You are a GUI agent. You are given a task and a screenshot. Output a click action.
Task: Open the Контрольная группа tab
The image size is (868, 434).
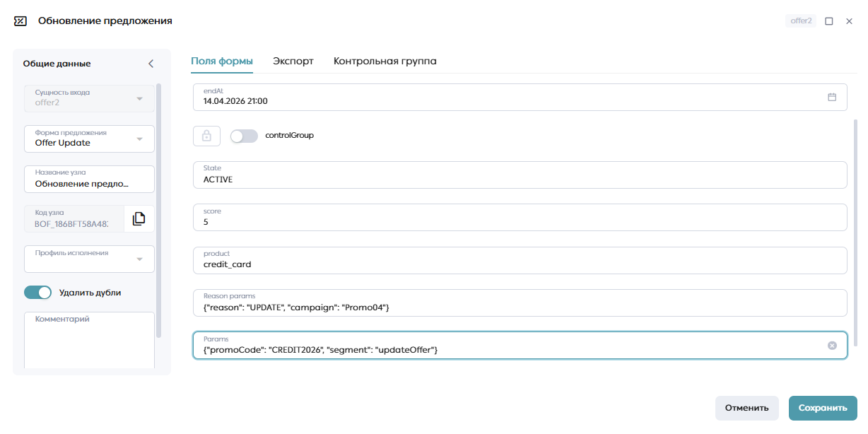point(385,61)
